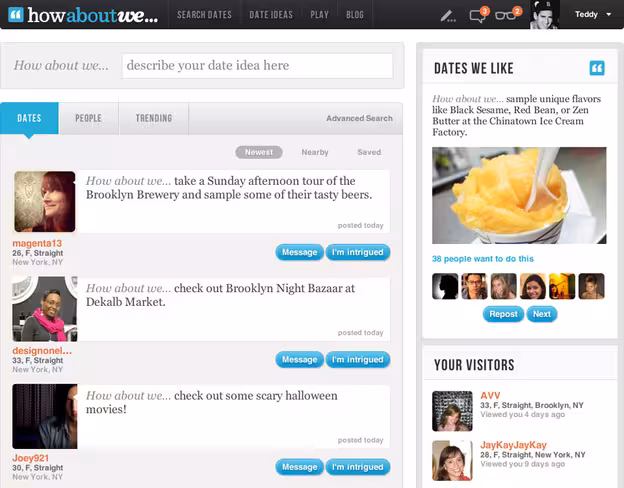The height and width of the screenshot is (488, 624).
Task: Repost the ice cream date idea
Action: [x=503, y=314]
